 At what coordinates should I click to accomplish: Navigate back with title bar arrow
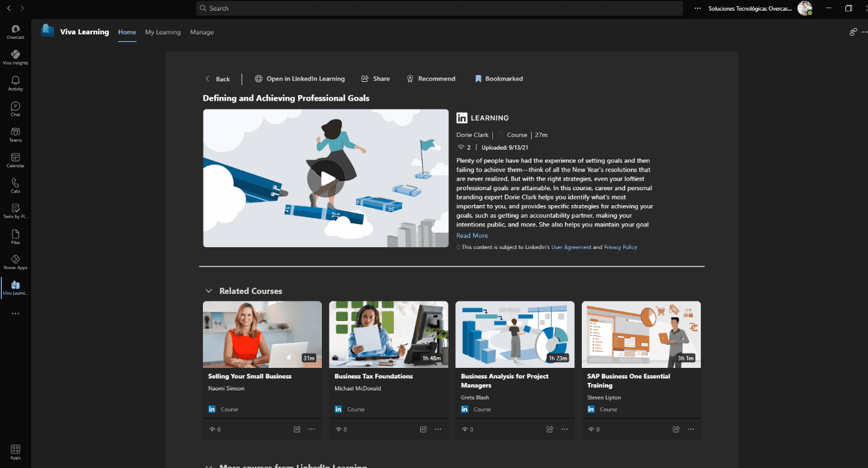pyautogui.click(x=9, y=8)
